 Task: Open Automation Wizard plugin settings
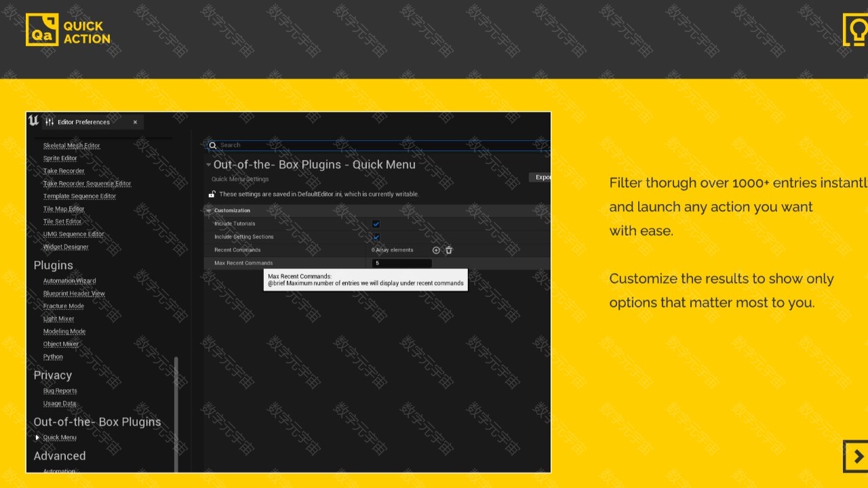click(69, 281)
